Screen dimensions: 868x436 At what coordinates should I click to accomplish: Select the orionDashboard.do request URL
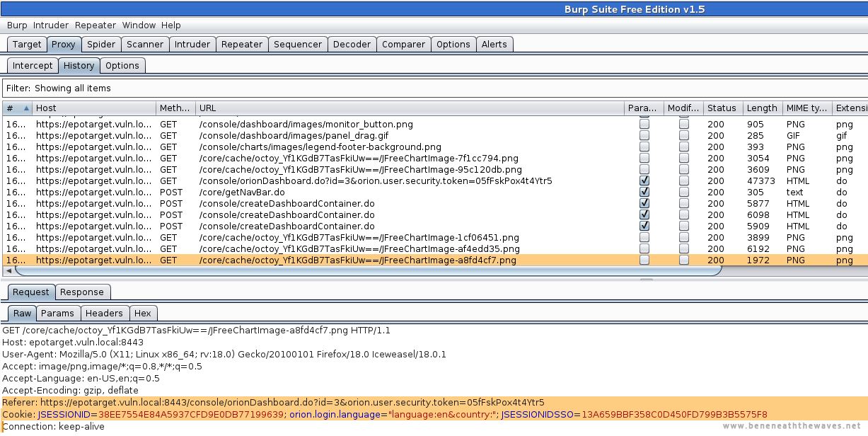(x=376, y=180)
